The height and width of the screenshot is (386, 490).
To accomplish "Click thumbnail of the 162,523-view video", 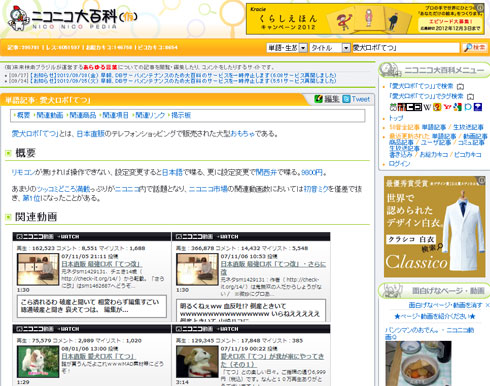I will [38, 269].
